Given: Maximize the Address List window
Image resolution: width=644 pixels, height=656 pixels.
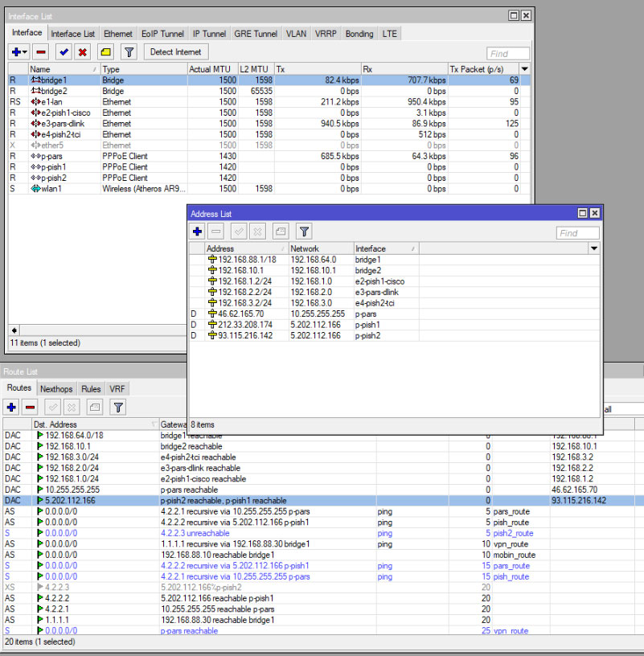Looking at the screenshot, I should 582,213.
